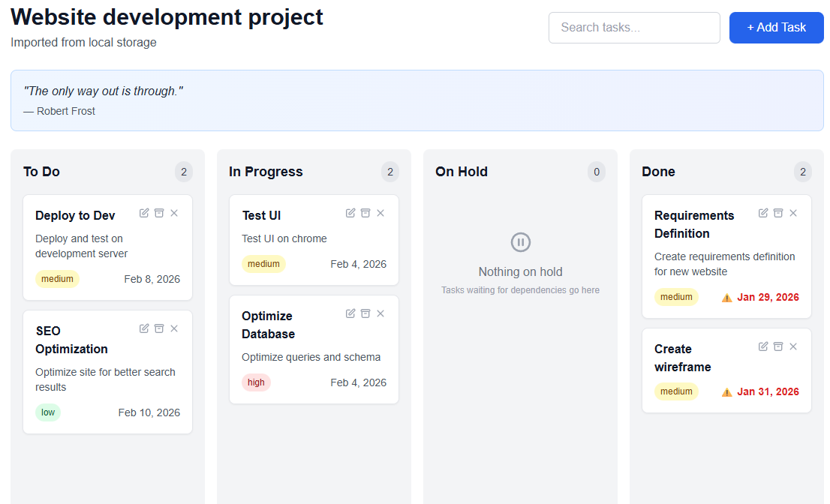Viewport: 830px width, 504px height.
Task: Archive the Requirements Definition task
Action: pos(778,213)
